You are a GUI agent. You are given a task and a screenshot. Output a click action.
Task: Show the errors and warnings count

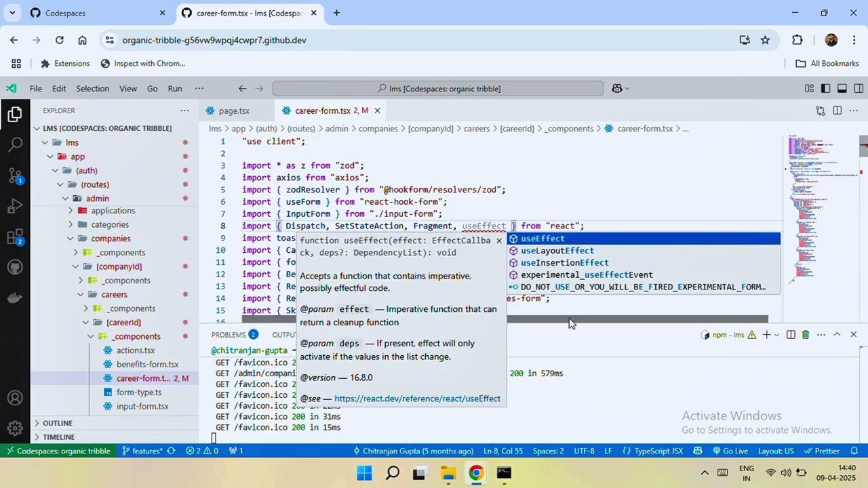[203, 451]
